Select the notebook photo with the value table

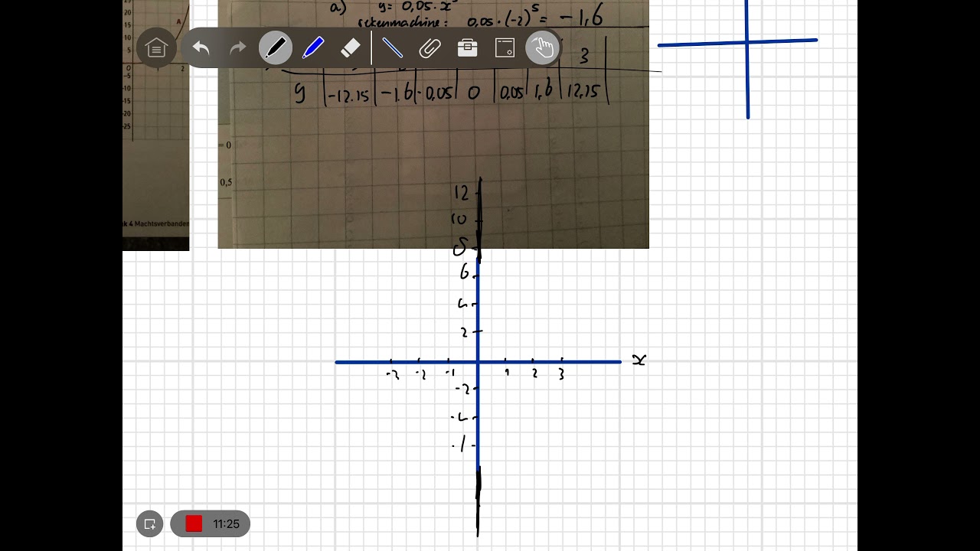pyautogui.click(x=433, y=124)
